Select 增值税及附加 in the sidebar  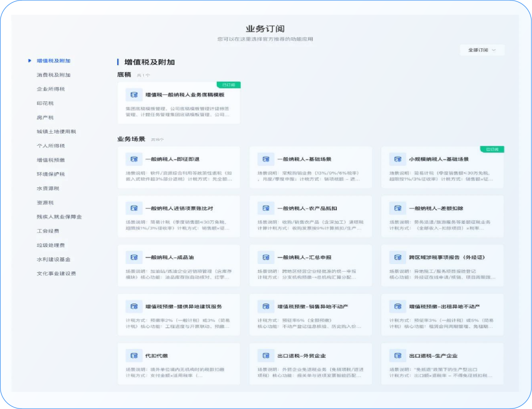[x=54, y=61]
